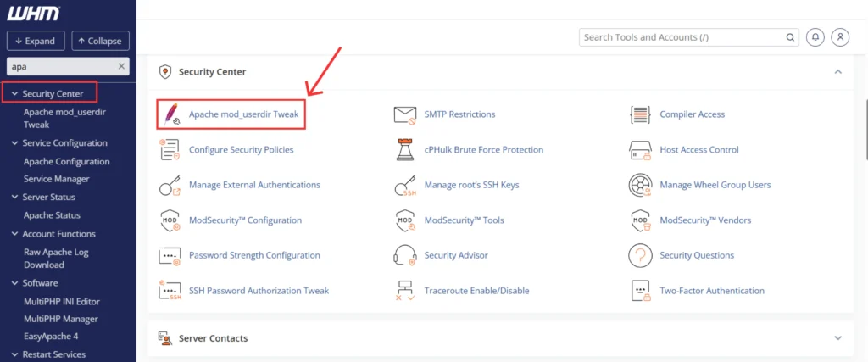Open the Apache mod_userdir Tweak feather icon

[x=171, y=114]
